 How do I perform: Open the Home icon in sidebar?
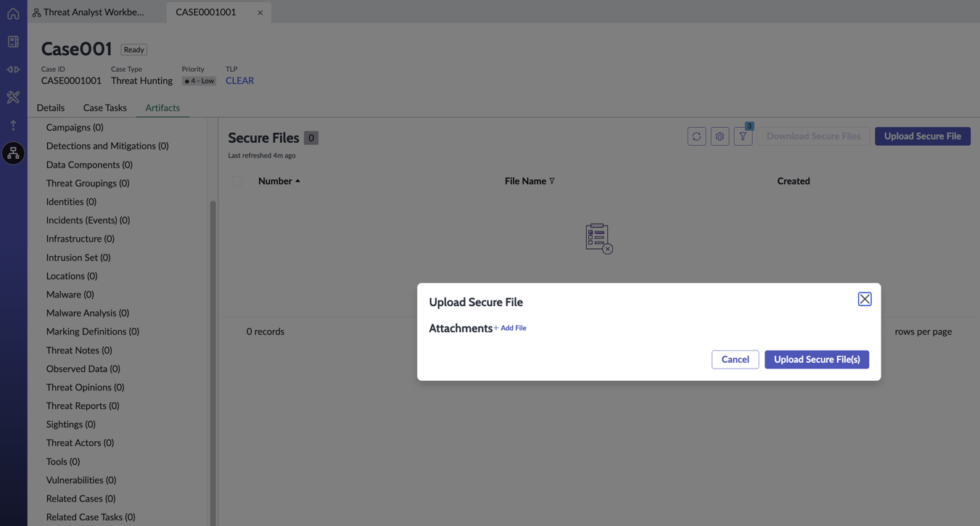[x=13, y=14]
